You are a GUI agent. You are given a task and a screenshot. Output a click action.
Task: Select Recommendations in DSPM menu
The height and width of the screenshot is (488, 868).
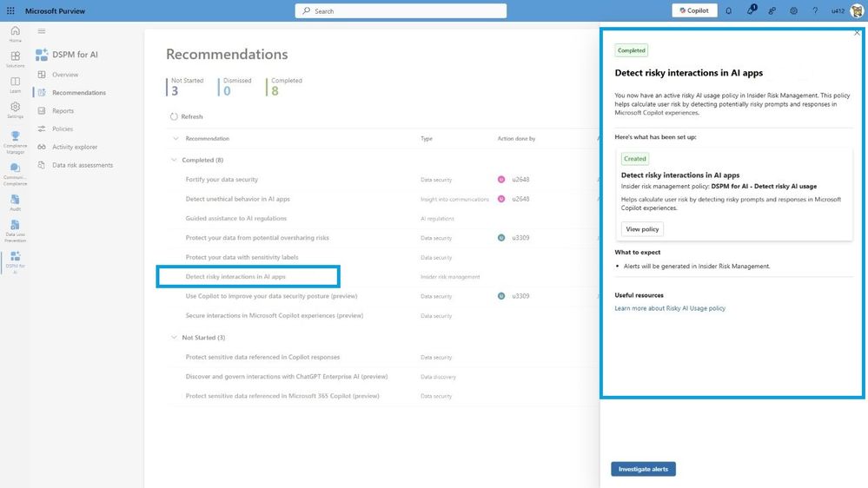pos(78,92)
